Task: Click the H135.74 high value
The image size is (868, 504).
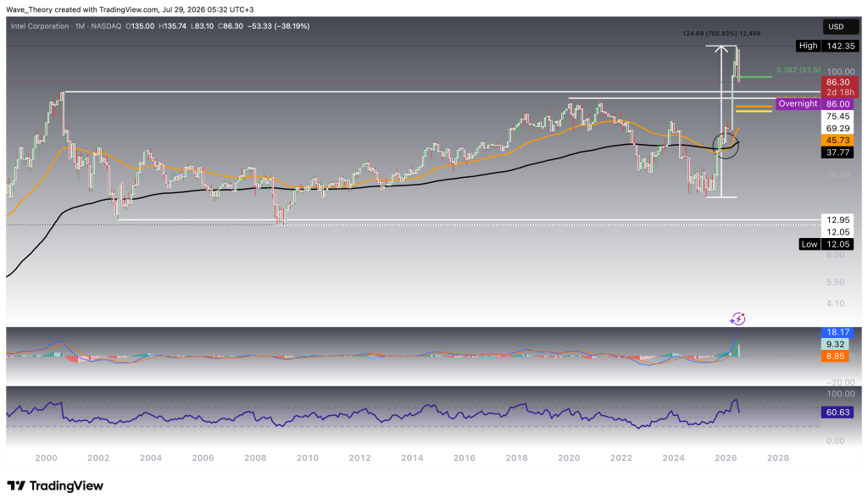Action: pos(173,26)
